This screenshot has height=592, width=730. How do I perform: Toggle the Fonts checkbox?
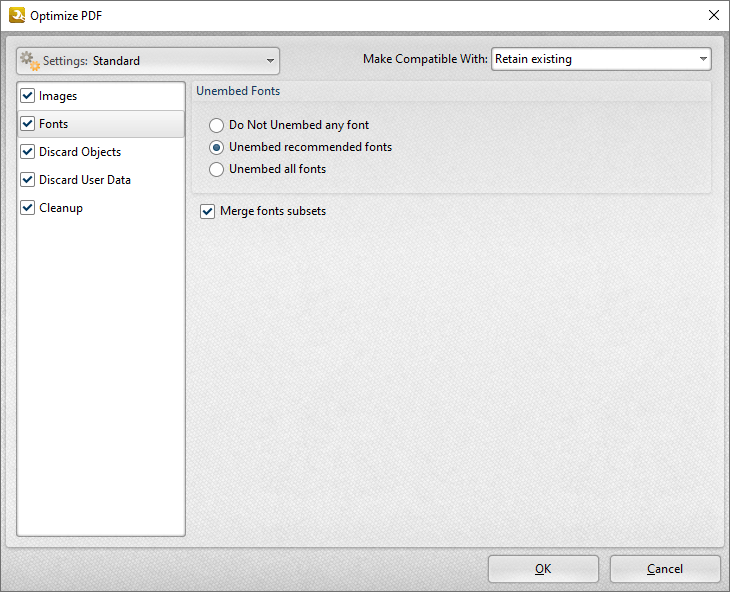tap(27, 124)
